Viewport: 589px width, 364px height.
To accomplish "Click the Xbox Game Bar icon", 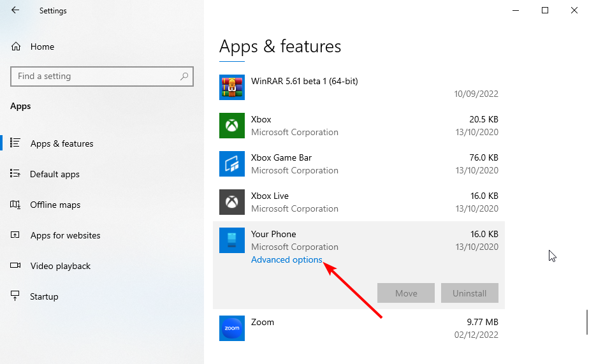I will (x=232, y=164).
